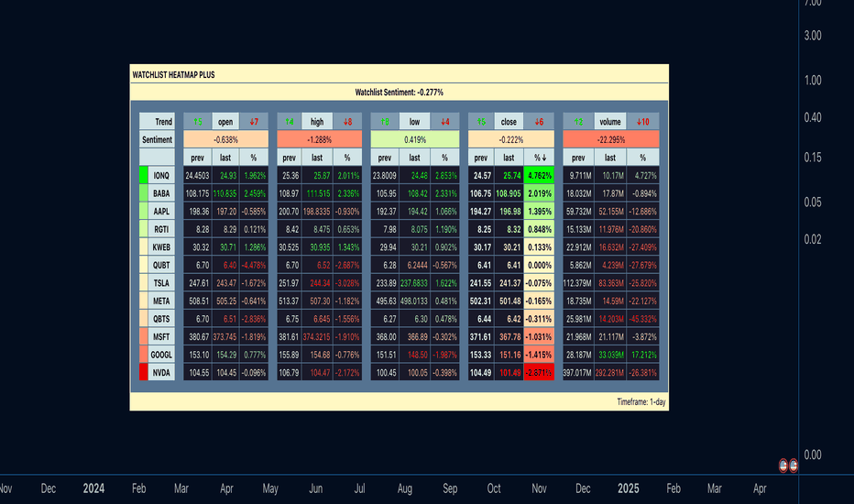854x504 pixels.
Task: Click the IONQ ticker row label
Action: (162, 175)
